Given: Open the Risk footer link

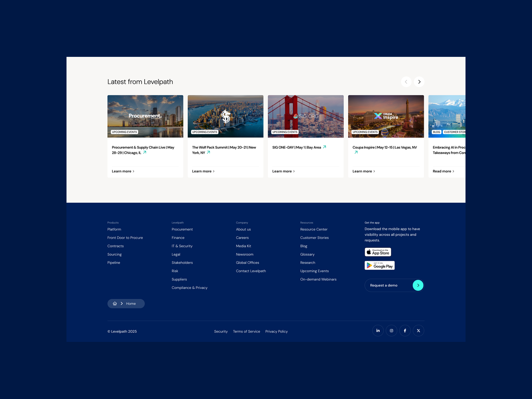Looking at the screenshot, I should tap(175, 271).
